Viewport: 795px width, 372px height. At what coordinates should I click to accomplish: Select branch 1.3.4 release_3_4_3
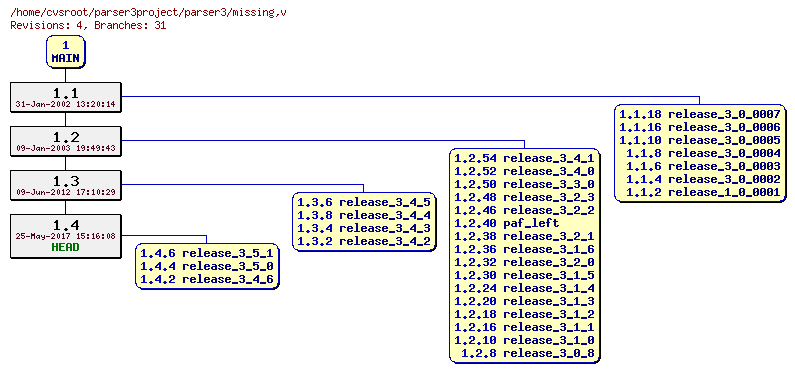click(364, 229)
